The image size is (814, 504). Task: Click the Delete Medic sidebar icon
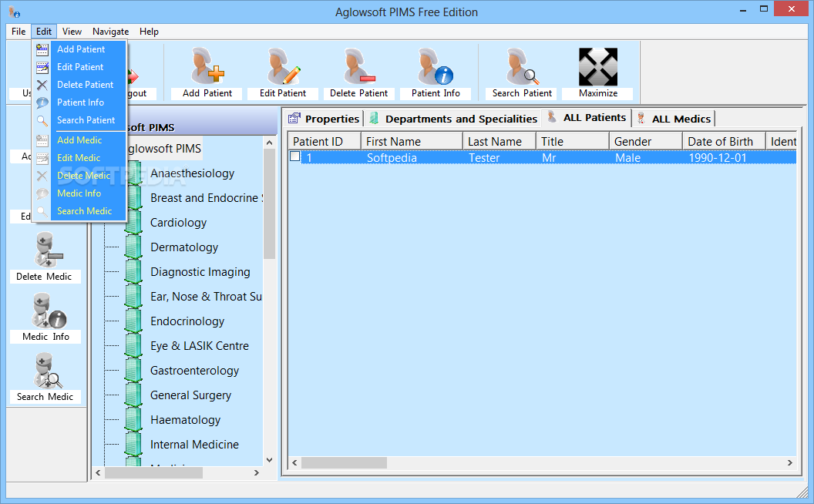47,250
